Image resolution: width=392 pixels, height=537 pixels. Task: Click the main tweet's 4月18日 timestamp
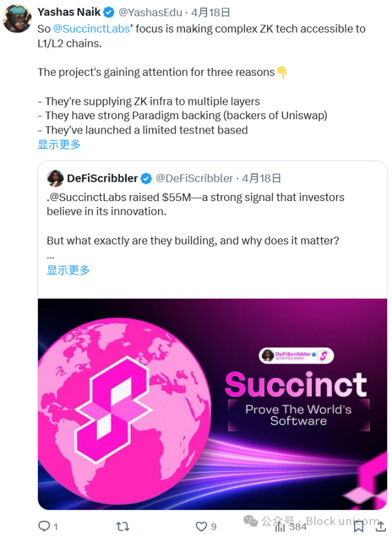pyautogui.click(x=211, y=13)
